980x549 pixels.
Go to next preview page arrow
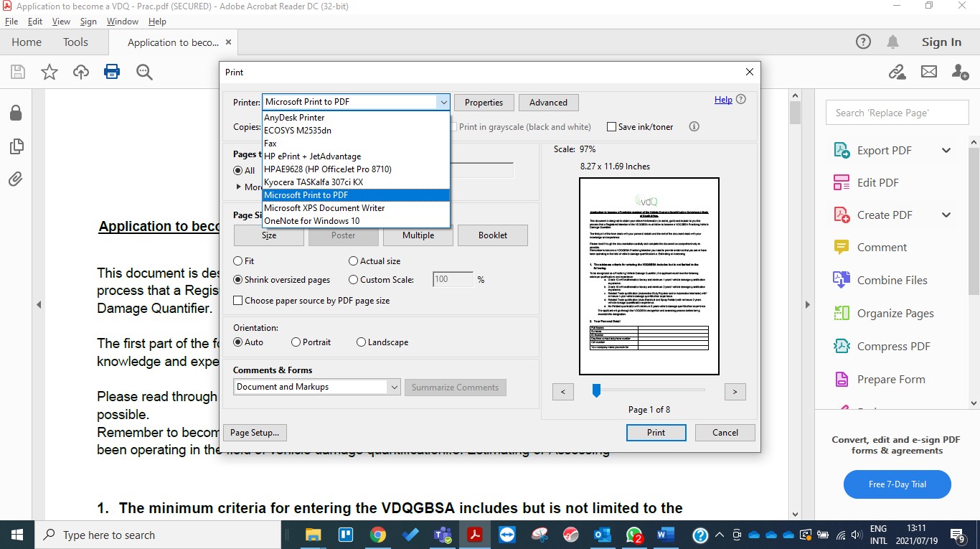point(735,392)
